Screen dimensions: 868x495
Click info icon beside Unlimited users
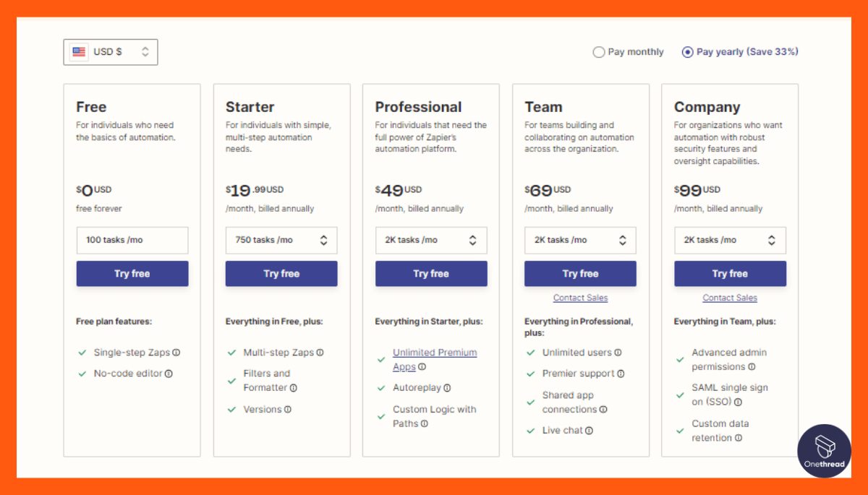(x=616, y=352)
